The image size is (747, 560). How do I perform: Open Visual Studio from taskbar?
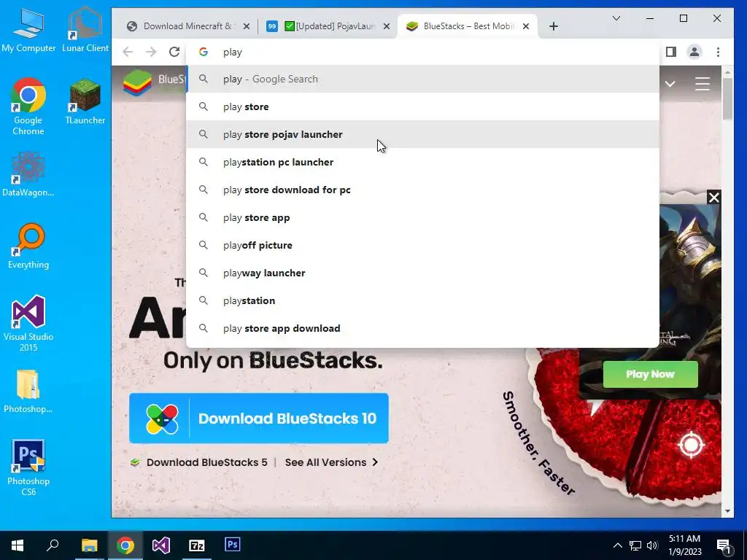point(161,545)
